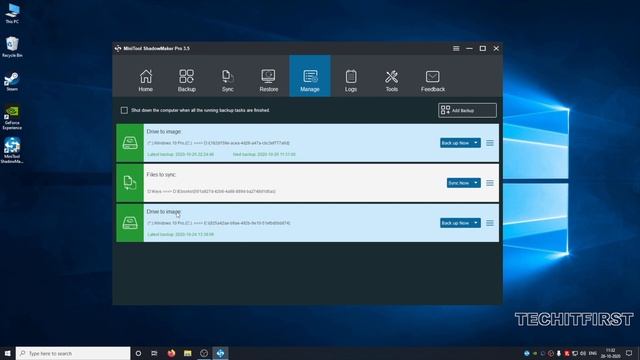Launch Firefox from the taskbar
The width and height of the screenshot is (640, 360).
tap(171, 353)
